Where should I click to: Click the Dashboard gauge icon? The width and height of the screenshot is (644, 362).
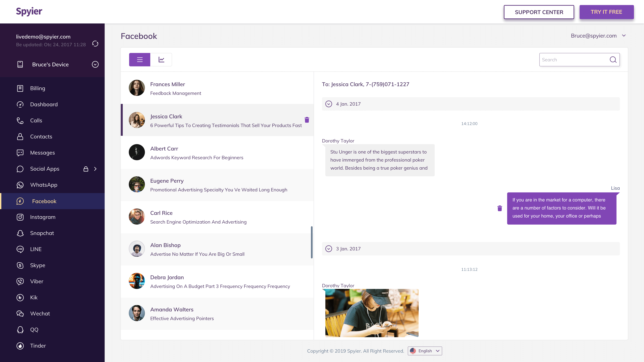(20, 104)
